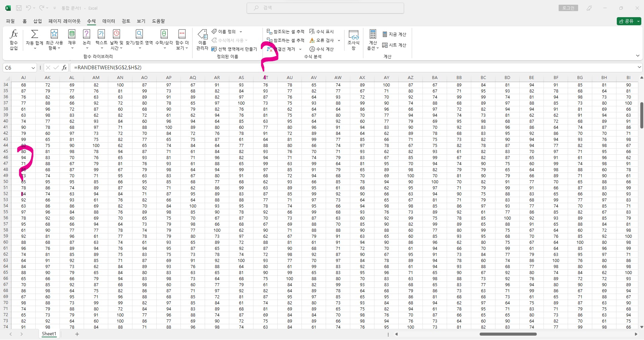Select the Sheet1 tab
644x340 pixels.
pos(49,334)
